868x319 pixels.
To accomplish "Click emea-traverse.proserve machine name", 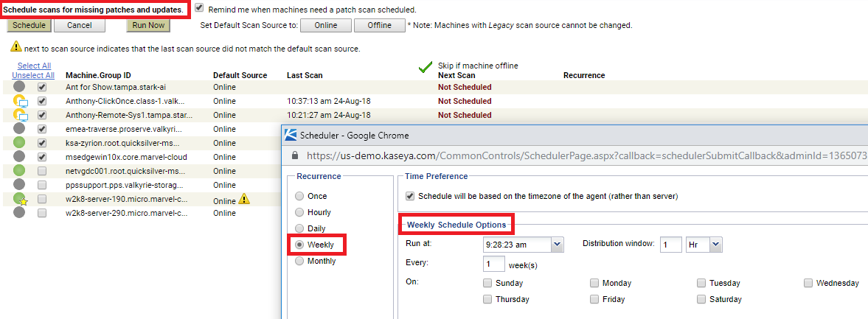I will [123, 129].
